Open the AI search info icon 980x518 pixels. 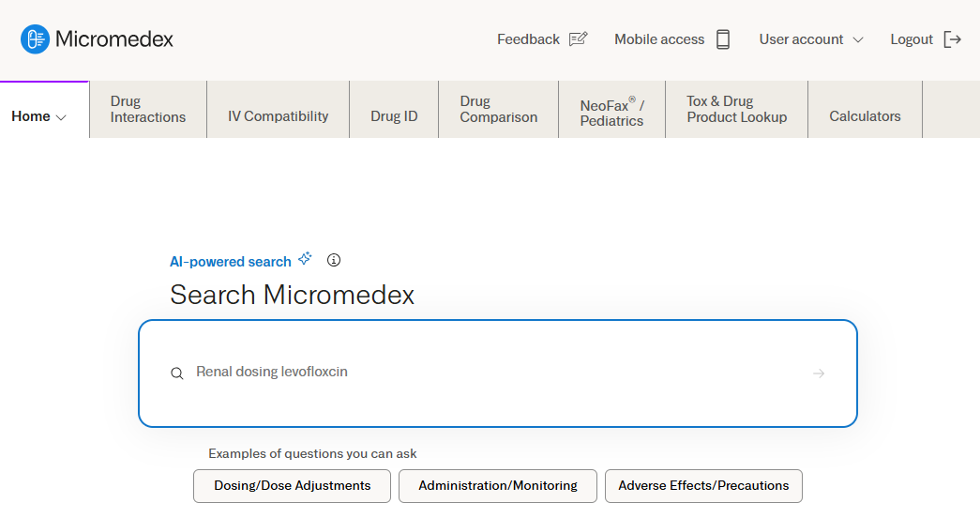coord(334,260)
